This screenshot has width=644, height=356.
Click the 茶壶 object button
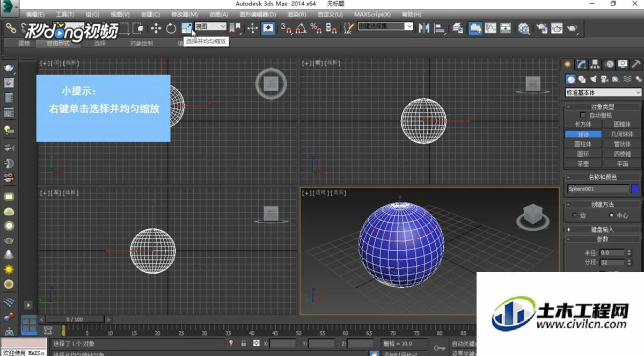pos(583,164)
